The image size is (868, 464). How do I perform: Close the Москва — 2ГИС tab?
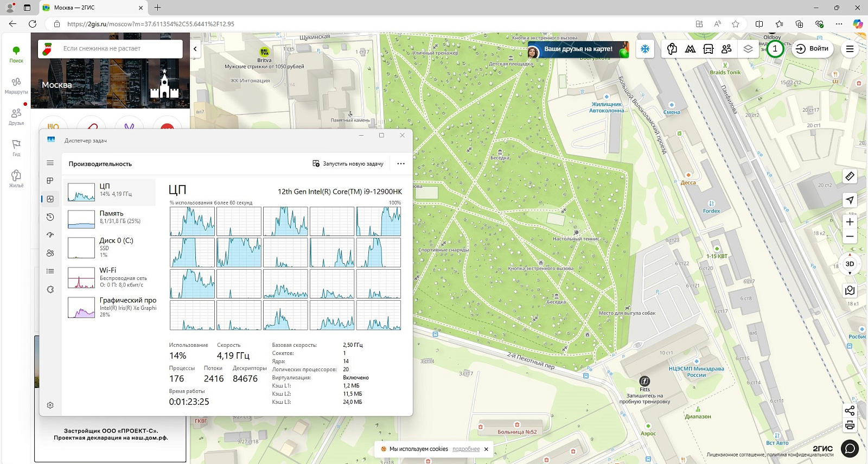coord(141,8)
